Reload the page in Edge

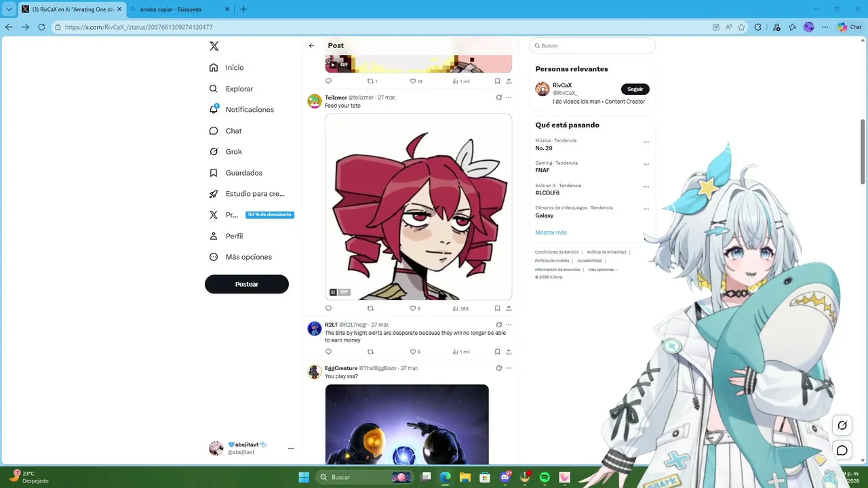pyautogui.click(x=41, y=27)
